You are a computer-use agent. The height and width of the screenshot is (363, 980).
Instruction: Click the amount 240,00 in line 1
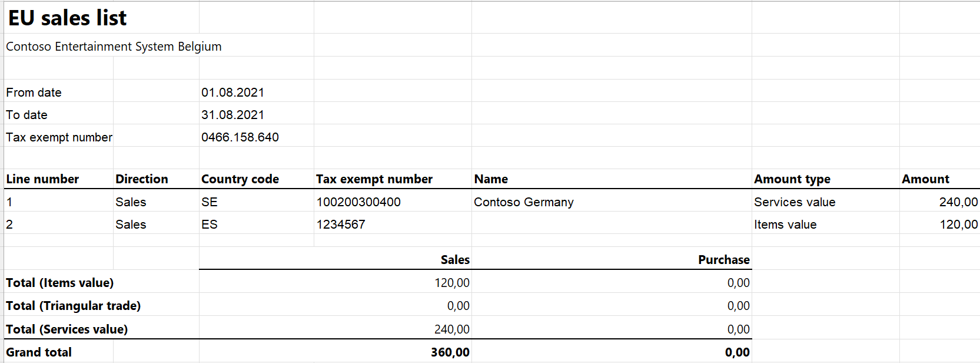click(x=958, y=202)
